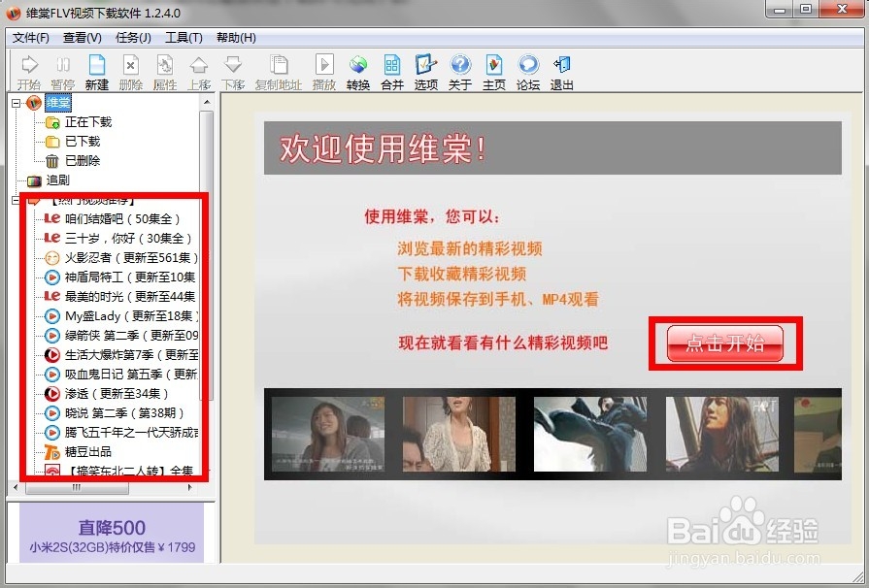Image resolution: width=869 pixels, height=588 pixels.
Task: Click the 下移 (Move down) icon
Action: click(x=233, y=73)
